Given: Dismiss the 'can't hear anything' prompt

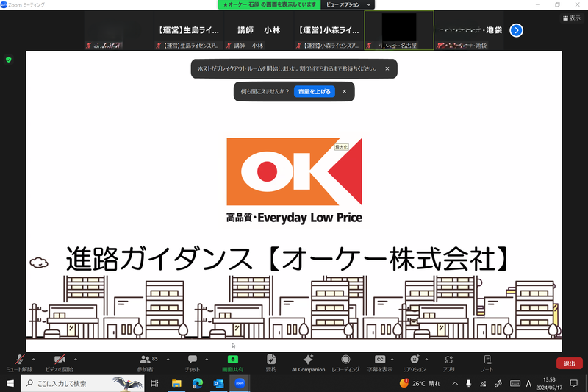Looking at the screenshot, I should (344, 91).
